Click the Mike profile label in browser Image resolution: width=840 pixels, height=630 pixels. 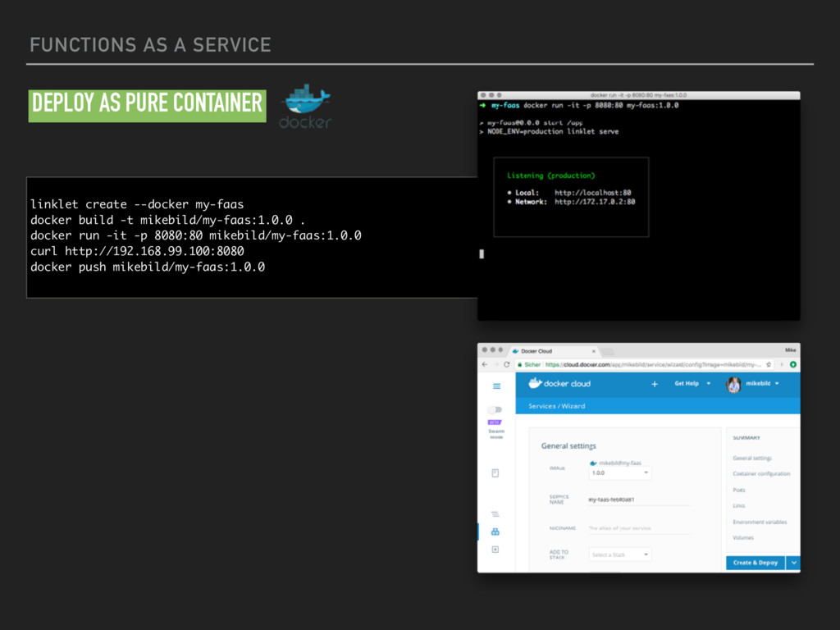click(x=790, y=350)
